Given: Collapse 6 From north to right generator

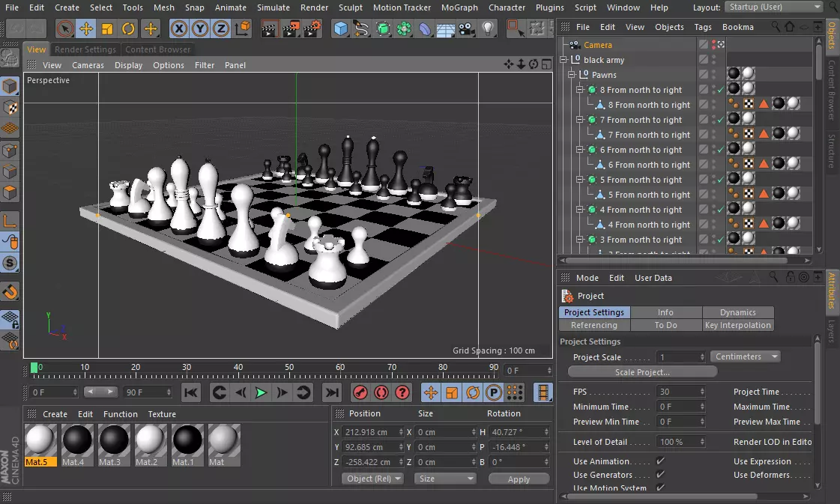Looking at the screenshot, I should coord(580,150).
